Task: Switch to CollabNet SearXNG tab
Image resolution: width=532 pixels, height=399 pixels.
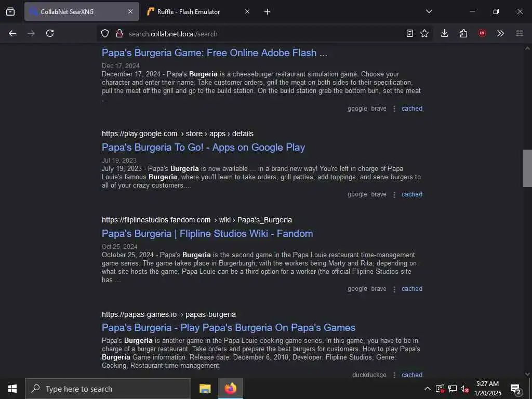Action: pos(82,11)
